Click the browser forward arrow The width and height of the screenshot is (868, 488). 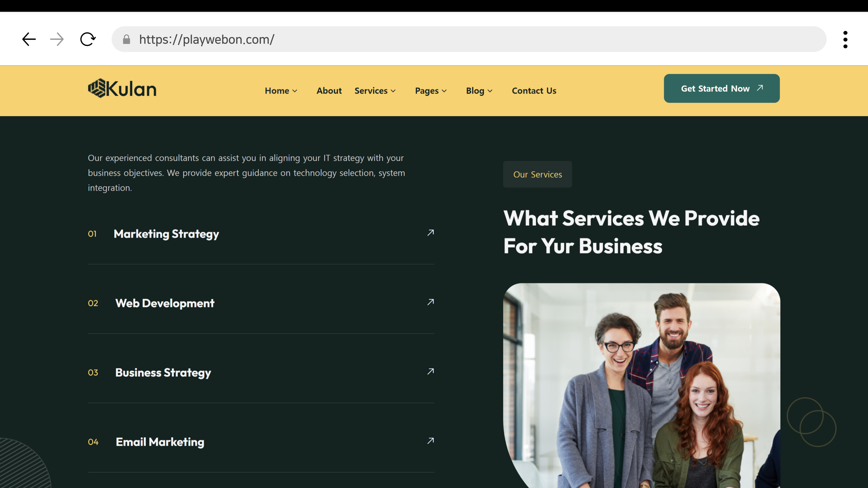click(57, 39)
